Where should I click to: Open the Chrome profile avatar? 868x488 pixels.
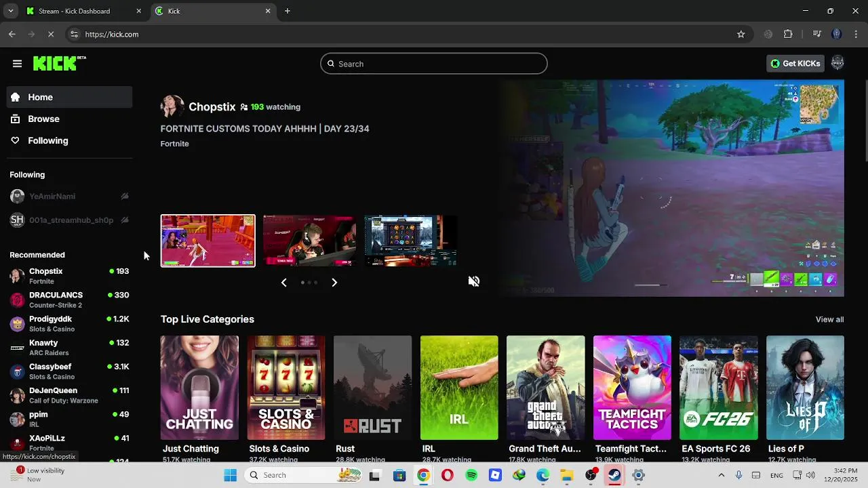point(836,34)
